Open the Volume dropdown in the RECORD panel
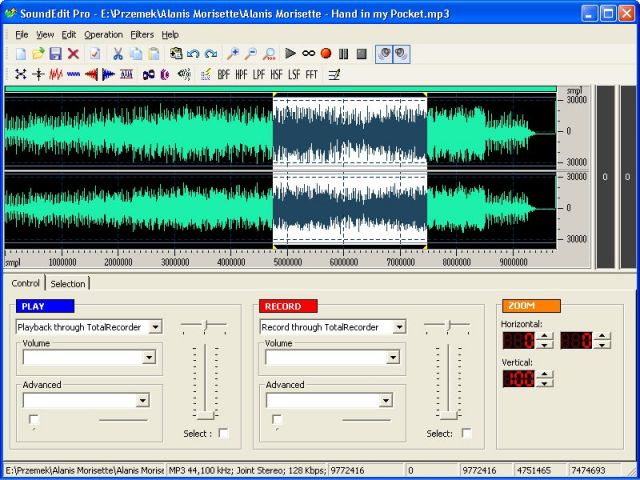Image resolution: width=640 pixels, height=480 pixels. pyautogui.click(x=393, y=358)
